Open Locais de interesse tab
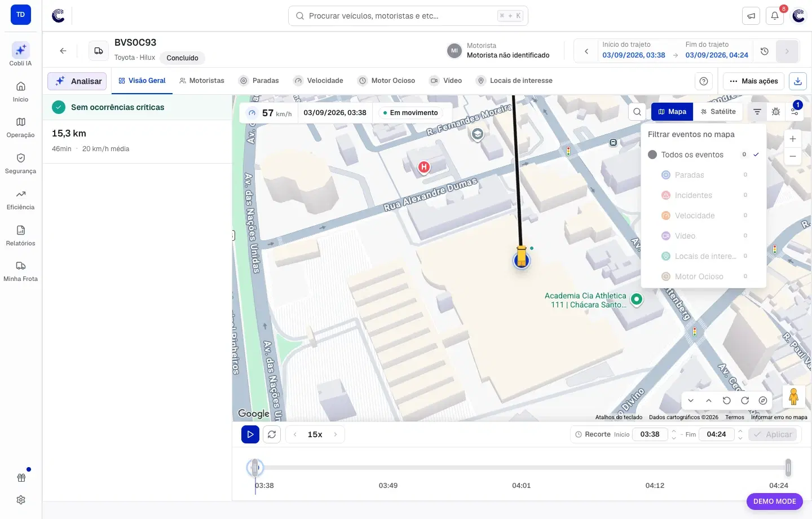The image size is (812, 519). tap(515, 81)
